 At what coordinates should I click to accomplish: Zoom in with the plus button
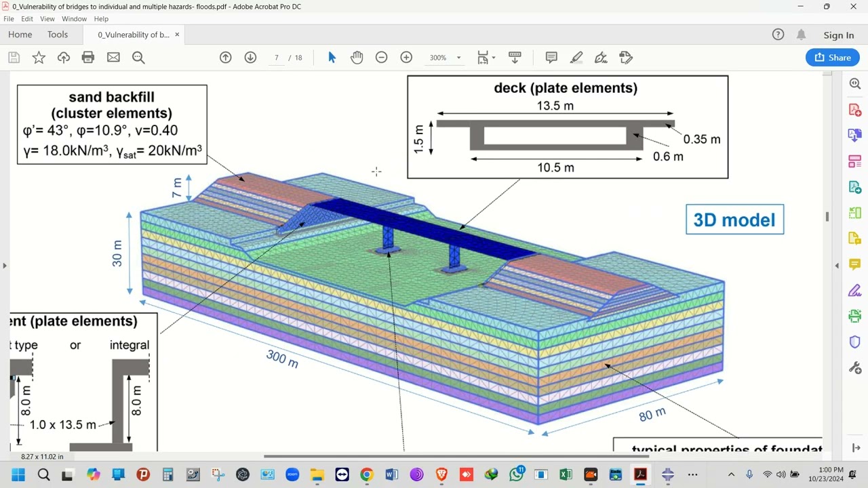point(406,58)
